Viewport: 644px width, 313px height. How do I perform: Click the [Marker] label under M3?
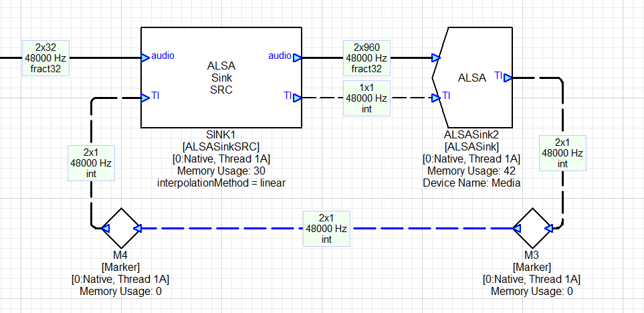tap(532, 267)
